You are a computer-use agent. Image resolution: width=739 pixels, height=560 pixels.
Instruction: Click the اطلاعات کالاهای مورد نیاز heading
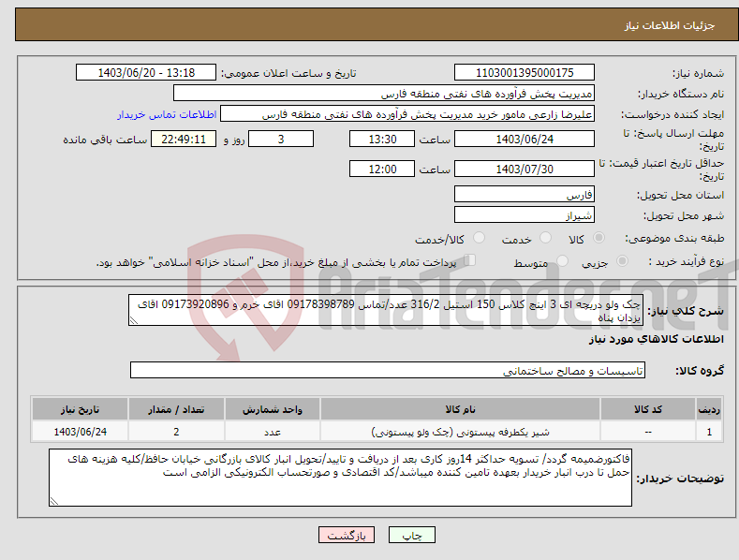[x=656, y=339]
